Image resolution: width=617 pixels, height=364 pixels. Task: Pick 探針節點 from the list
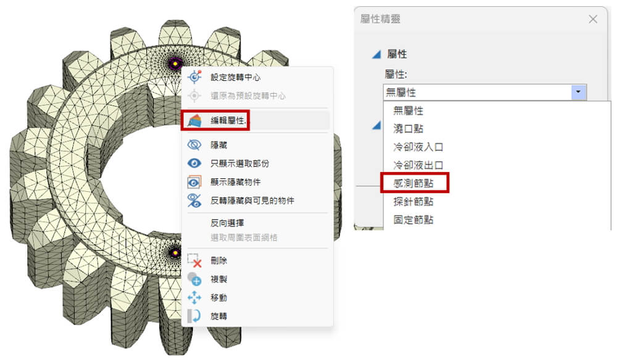pos(413,202)
